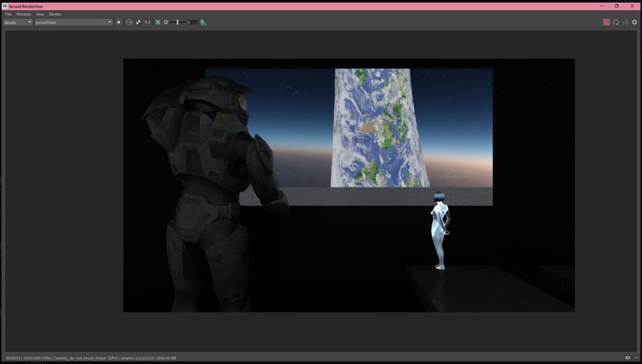This screenshot has height=364, width=642.
Task: Set zoom to 1:1 actual size
Action: (148, 22)
